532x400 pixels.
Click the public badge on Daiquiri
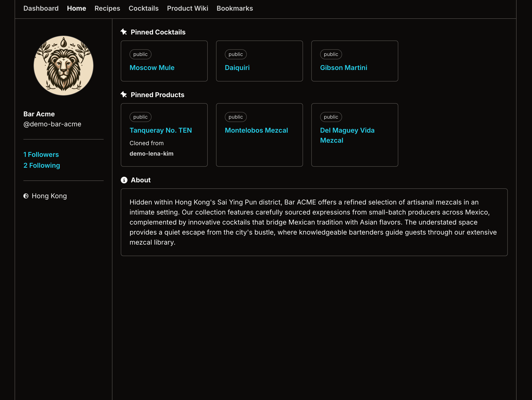coord(235,54)
